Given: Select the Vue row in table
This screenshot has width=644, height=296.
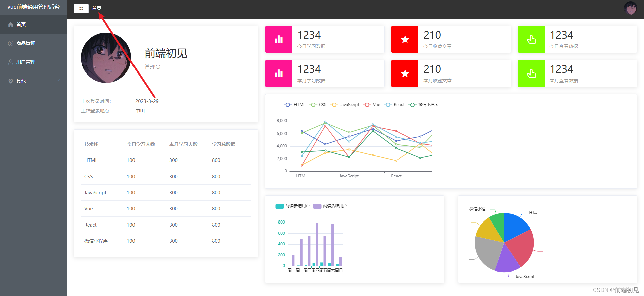Looking at the screenshot, I should point(166,209).
